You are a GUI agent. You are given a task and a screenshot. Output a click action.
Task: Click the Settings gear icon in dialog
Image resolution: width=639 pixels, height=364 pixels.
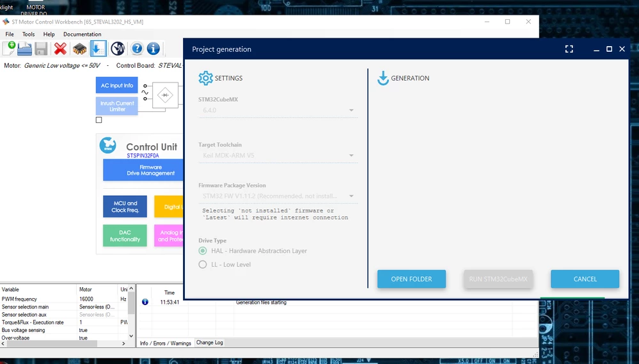click(x=206, y=78)
